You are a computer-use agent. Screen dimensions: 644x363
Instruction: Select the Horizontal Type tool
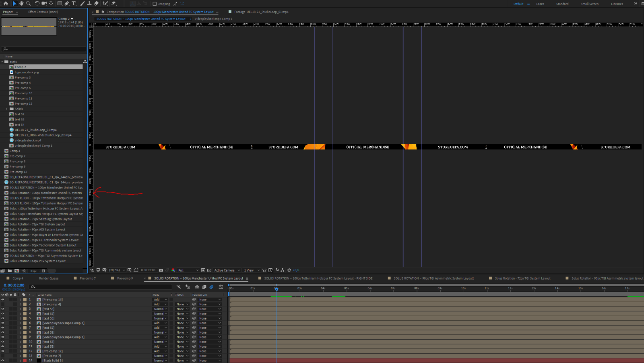point(74,3)
